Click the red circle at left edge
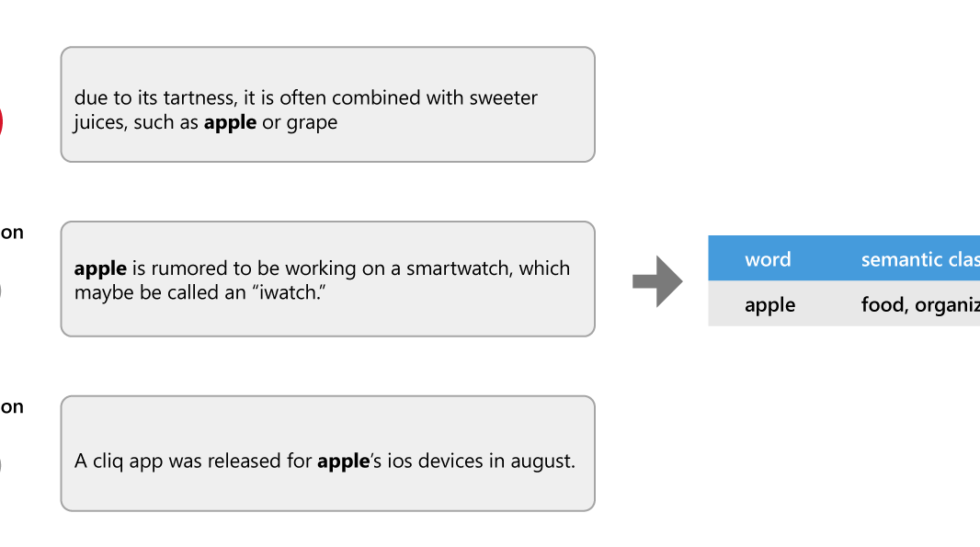 [1, 121]
